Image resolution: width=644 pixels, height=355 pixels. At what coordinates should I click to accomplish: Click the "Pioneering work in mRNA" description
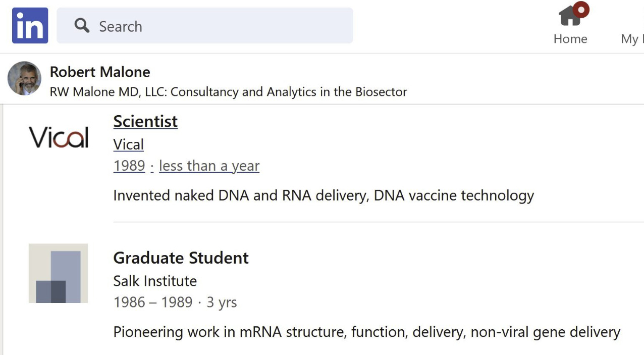(x=367, y=332)
